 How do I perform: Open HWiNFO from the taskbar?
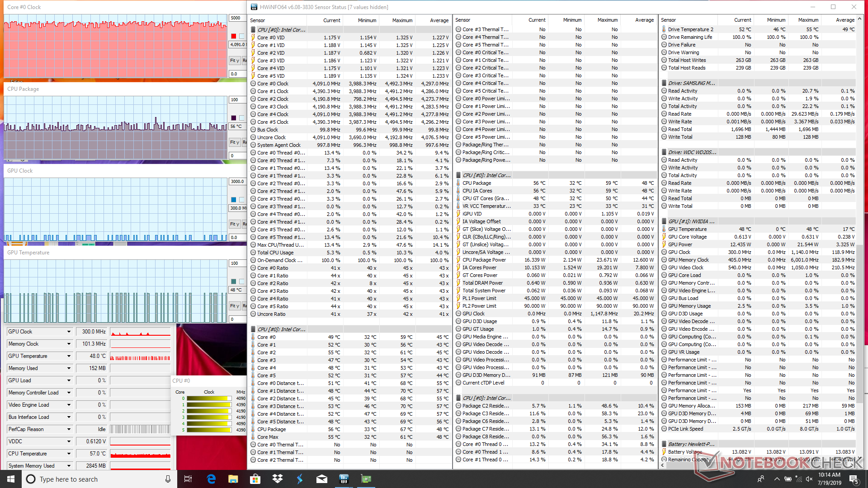coord(344,479)
